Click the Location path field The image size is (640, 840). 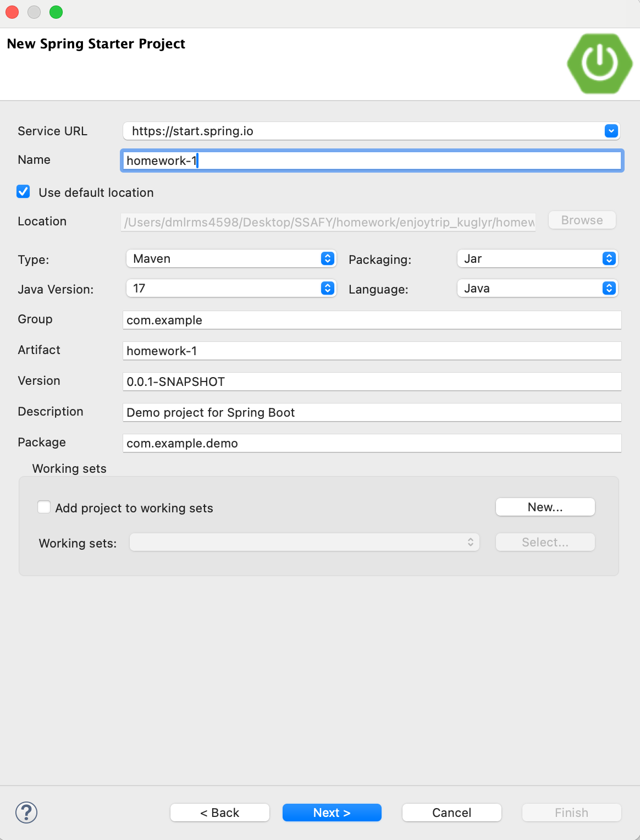click(x=328, y=222)
